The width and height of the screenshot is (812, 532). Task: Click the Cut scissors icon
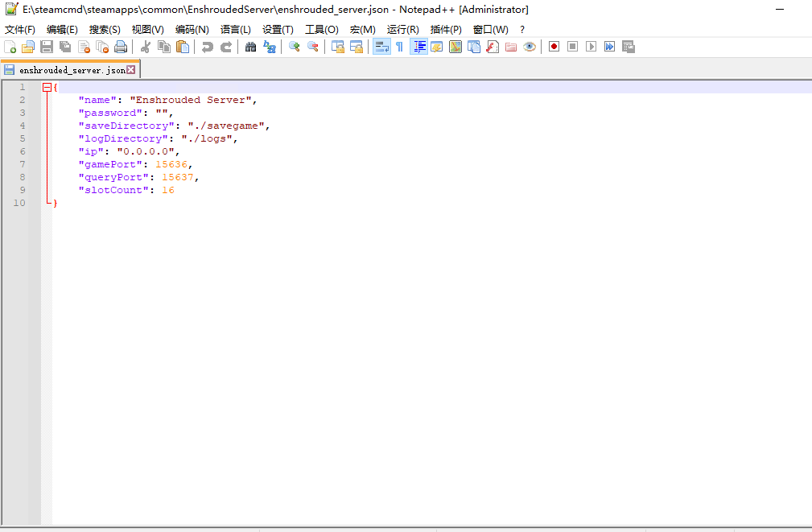pos(146,47)
